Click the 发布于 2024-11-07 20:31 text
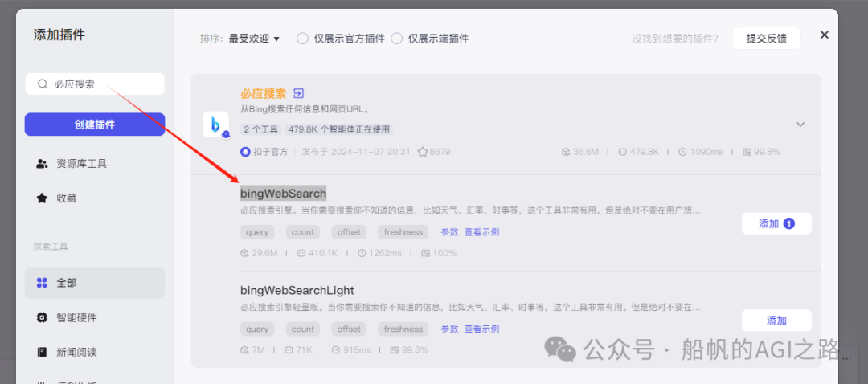The height and width of the screenshot is (384, 868). tap(356, 152)
